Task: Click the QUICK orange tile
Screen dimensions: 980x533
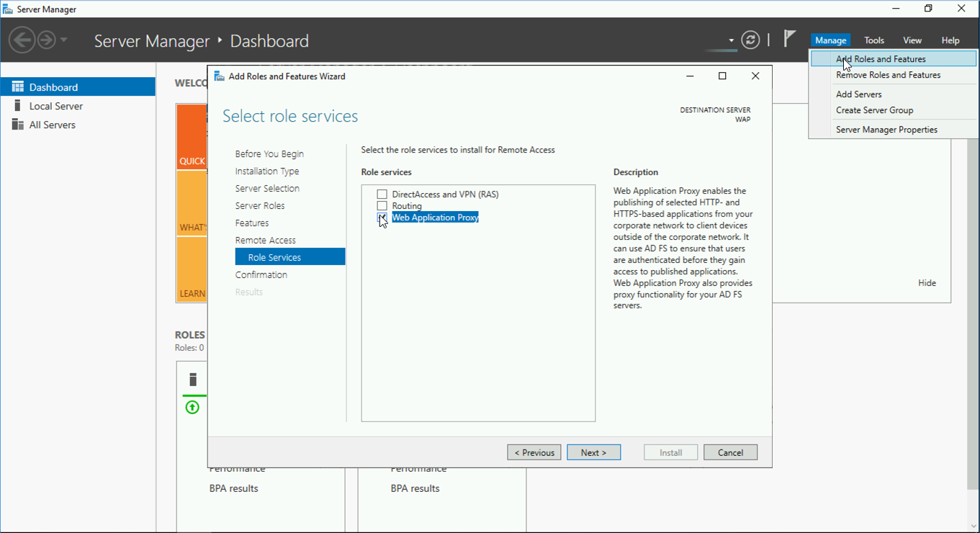Action: pos(192,137)
